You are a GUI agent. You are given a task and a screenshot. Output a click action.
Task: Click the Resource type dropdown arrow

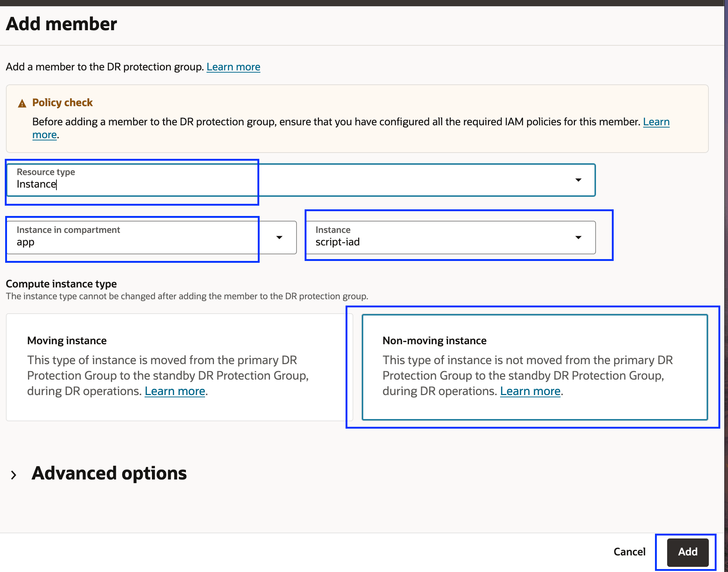[x=578, y=180]
